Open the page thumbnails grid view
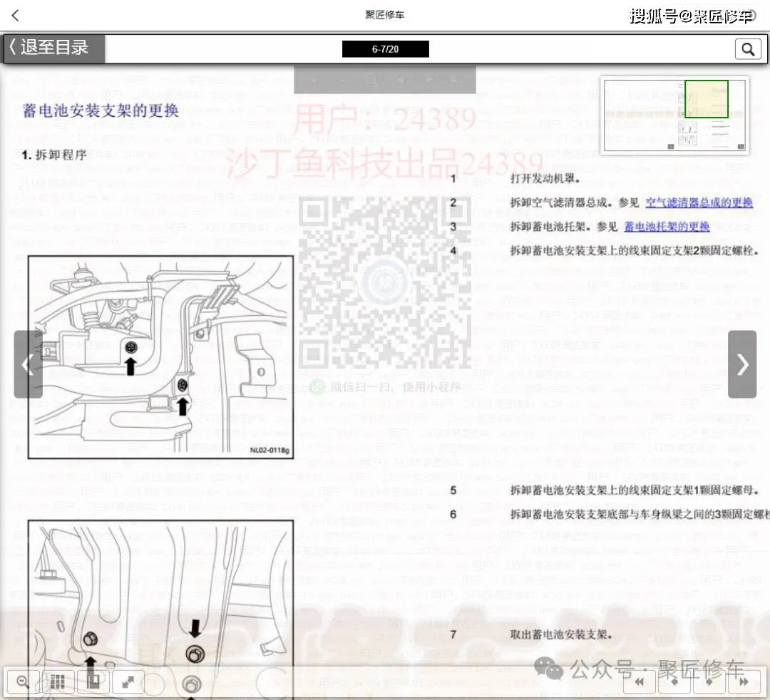This screenshot has width=770, height=700. point(58,681)
